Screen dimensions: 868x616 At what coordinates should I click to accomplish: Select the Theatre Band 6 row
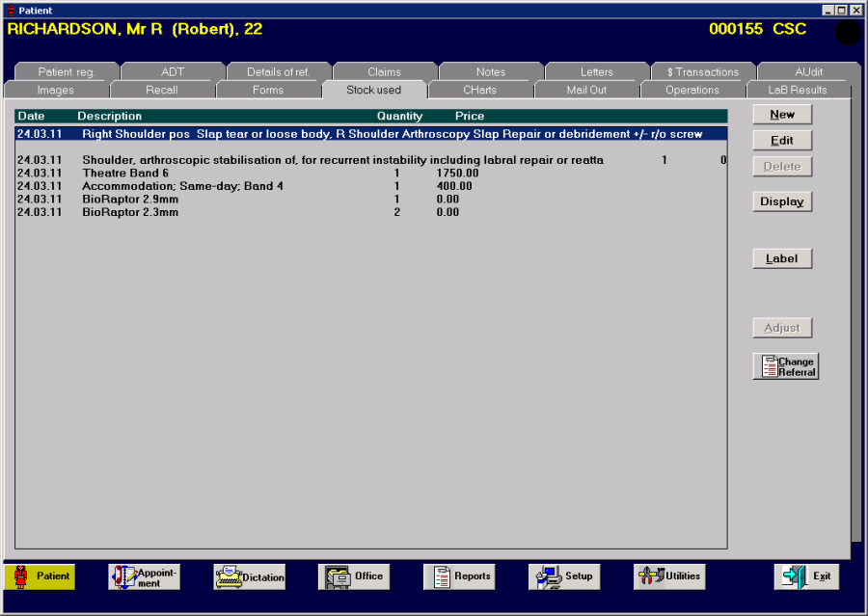[x=371, y=174]
